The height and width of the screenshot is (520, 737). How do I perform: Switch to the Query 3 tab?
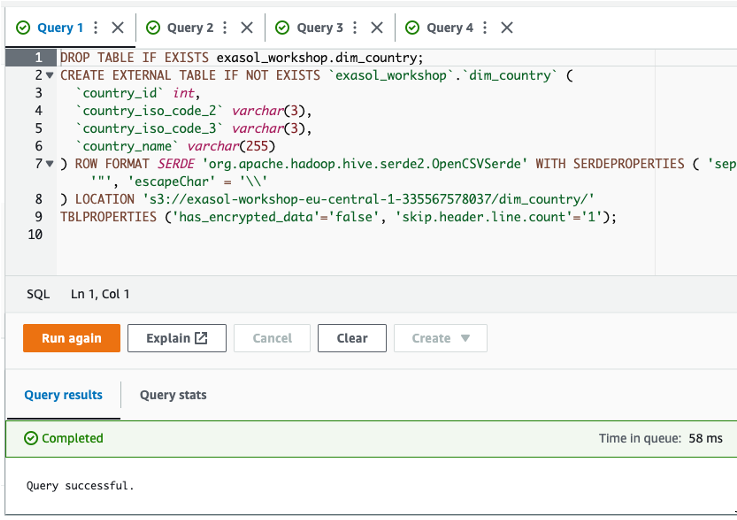point(320,28)
